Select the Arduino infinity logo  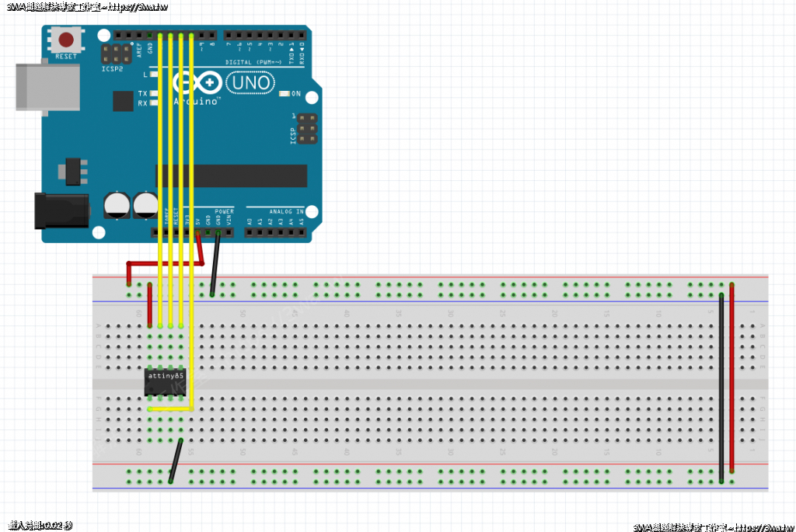[197, 83]
